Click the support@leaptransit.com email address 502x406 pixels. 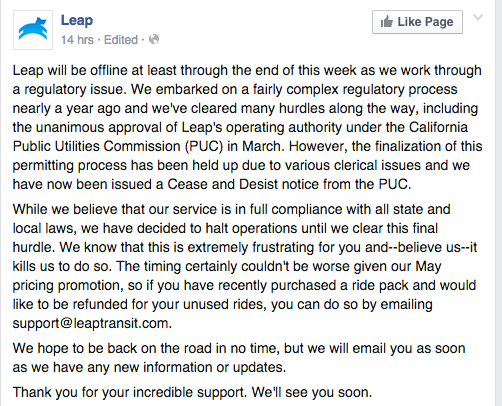92,323
